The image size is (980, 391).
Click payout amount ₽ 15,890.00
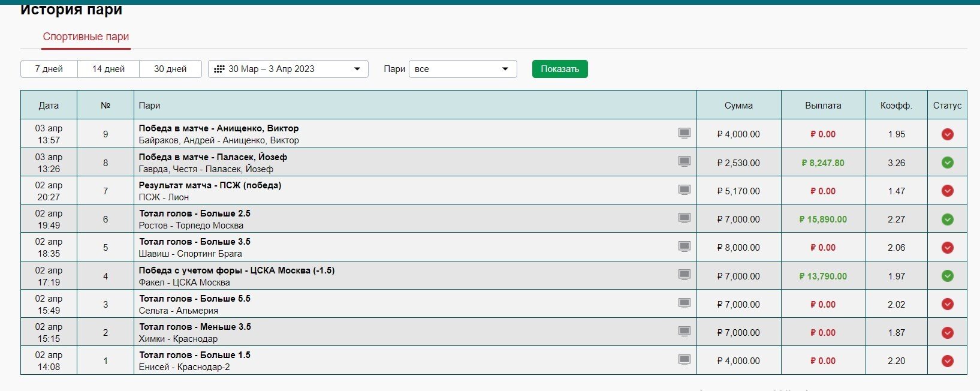point(823,219)
